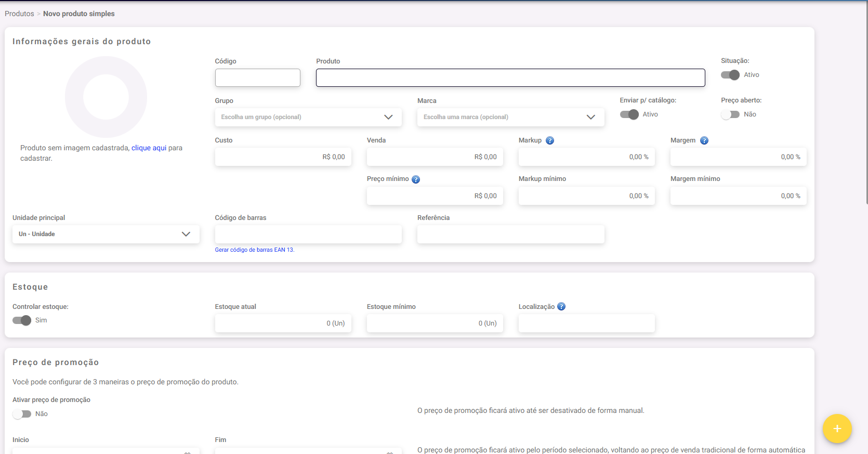The height and width of the screenshot is (454, 868).
Task: Click the 'clique aqui' image upload link
Action: coord(149,148)
